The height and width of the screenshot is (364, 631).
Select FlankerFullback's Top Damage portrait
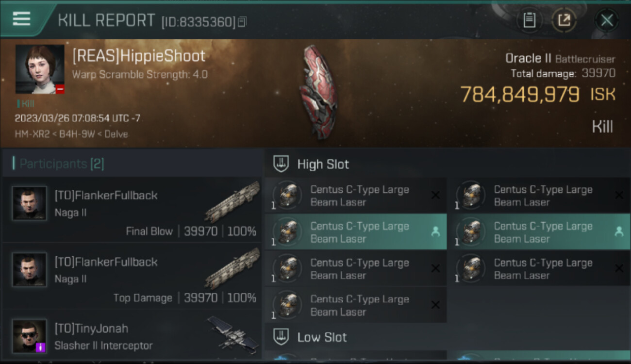(x=30, y=270)
